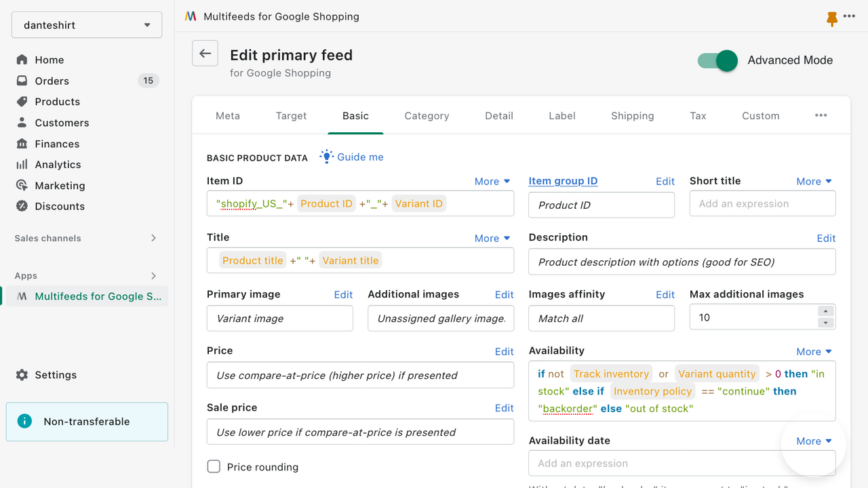Click the Multifeeds app logo in top bar
This screenshot has width=868, height=488.
190,16
